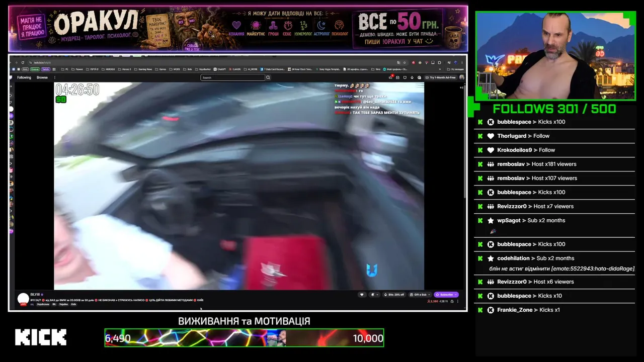
Task: Click the ПСИХОЛОГ icon in banner
Action: (x=340, y=25)
